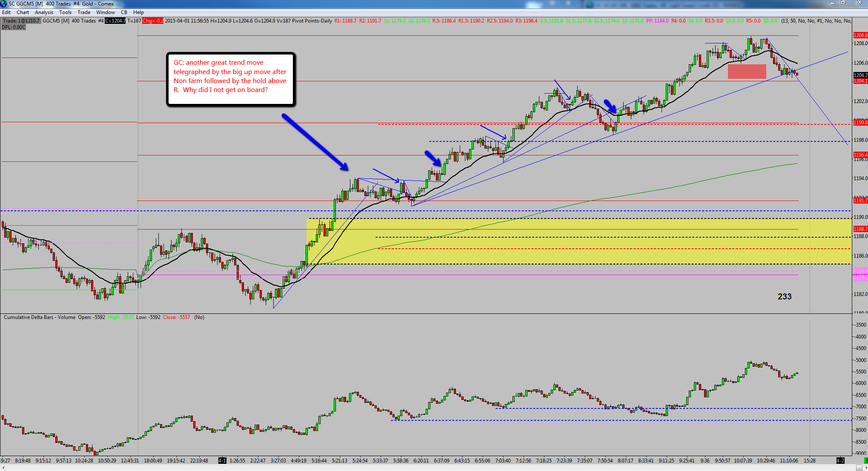Click the -5000 level on delta scale

pos(860,360)
